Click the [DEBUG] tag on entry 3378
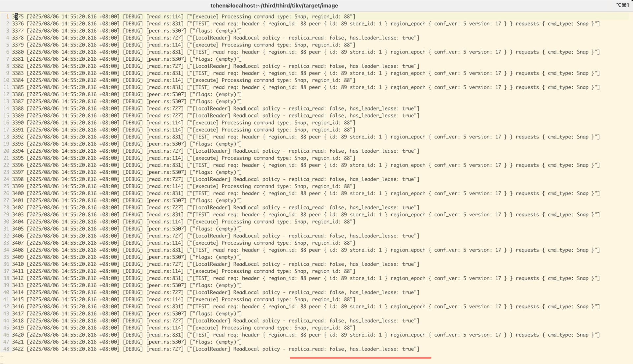 pos(133,38)
